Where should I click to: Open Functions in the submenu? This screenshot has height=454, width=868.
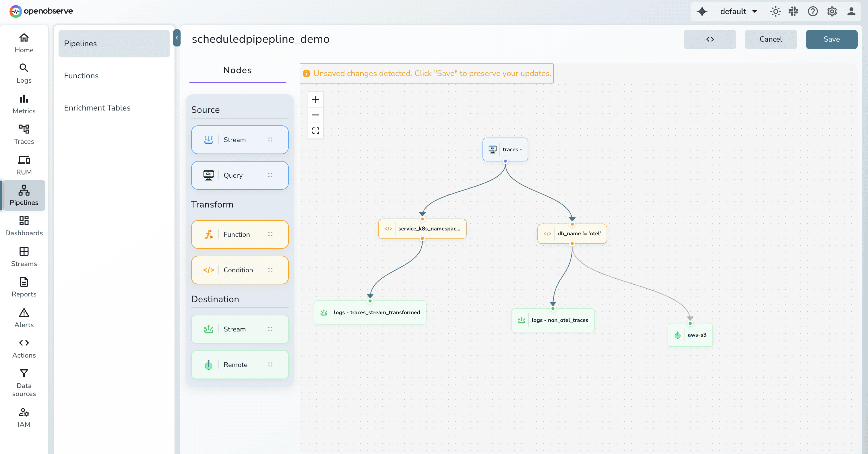pyautogui.click(x=81, y=75)
